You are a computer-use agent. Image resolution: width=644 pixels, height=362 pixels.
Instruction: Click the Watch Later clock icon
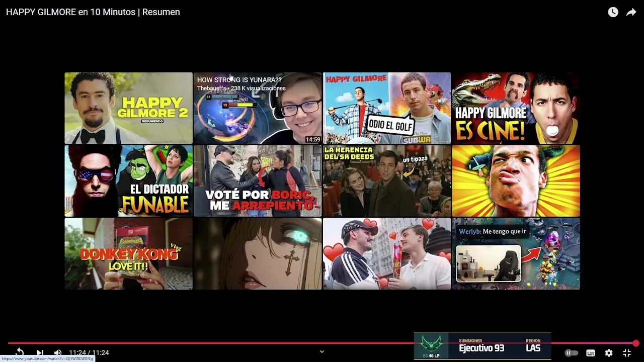[x=613, y=12]
